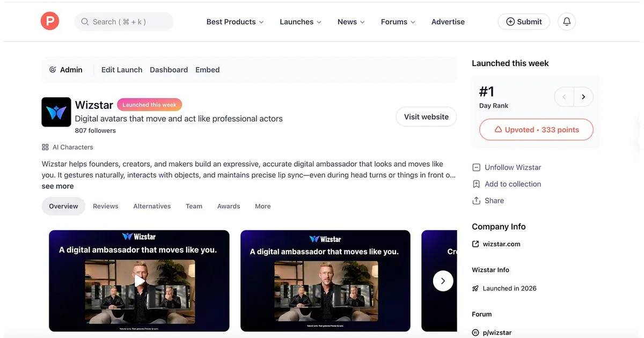Click the Add to collection bookmark icon
644x338 pixels.
(476, 184)
